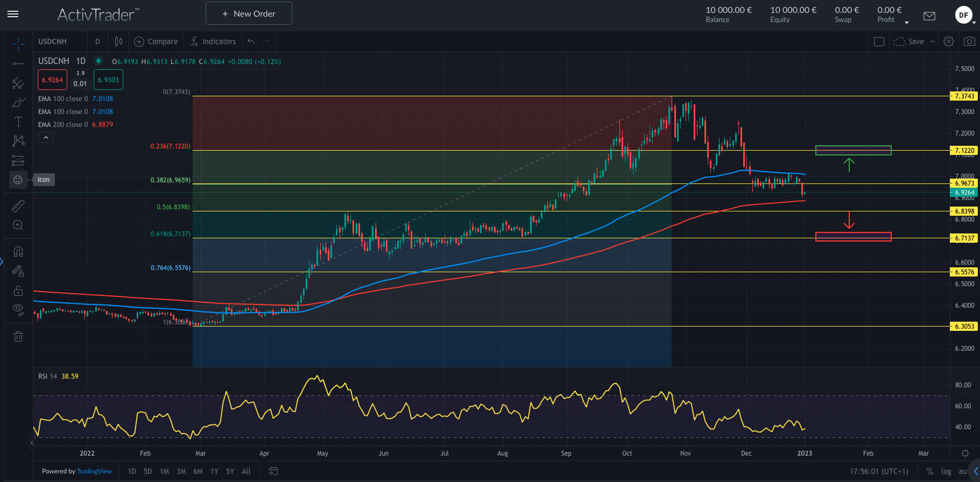Image resolution: width=980 pixels, height=482 pixels.
Task: Toggle lock all drawing tools
Action: coord(18,291)
